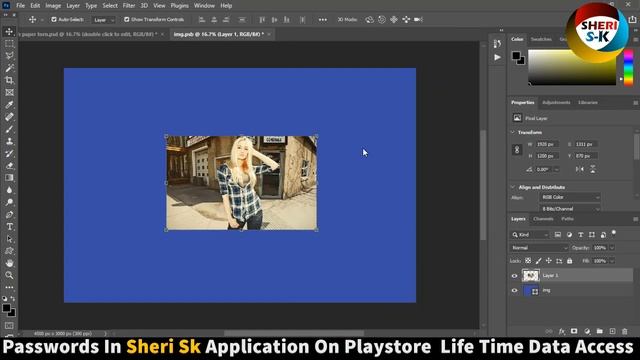This screenshot has width=640, height=360.
Task: Create new adjustment layer icon
Action: click(x=587, y=331)
